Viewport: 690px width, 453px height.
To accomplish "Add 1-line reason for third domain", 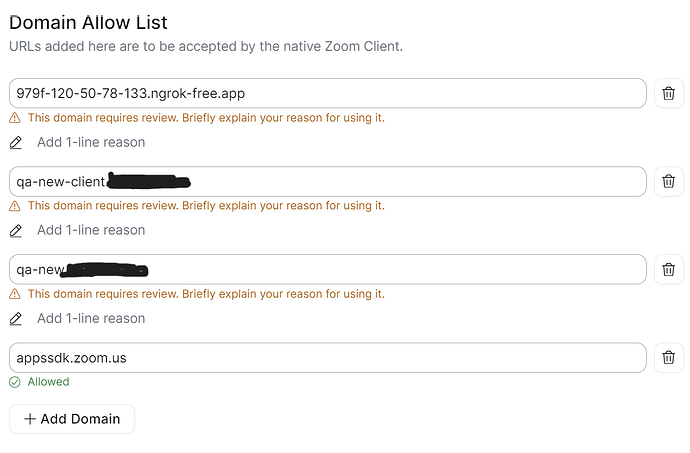I will coord(91,319).
